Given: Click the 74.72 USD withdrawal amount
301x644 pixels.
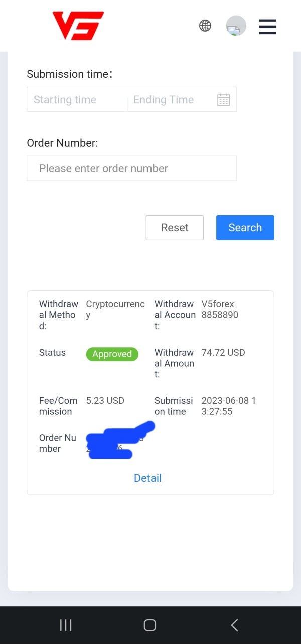Looking at the screenshot, I should (x=223, y=353).
